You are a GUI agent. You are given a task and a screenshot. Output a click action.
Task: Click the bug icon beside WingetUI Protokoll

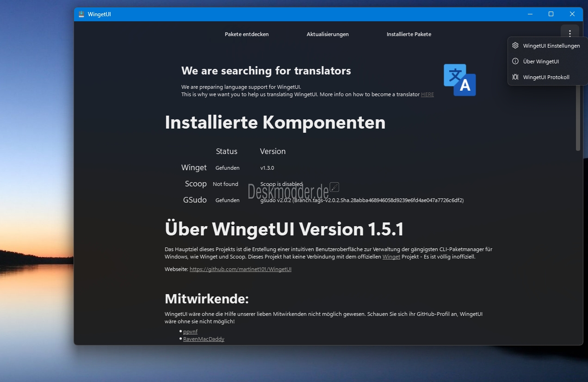coord(515,77)
